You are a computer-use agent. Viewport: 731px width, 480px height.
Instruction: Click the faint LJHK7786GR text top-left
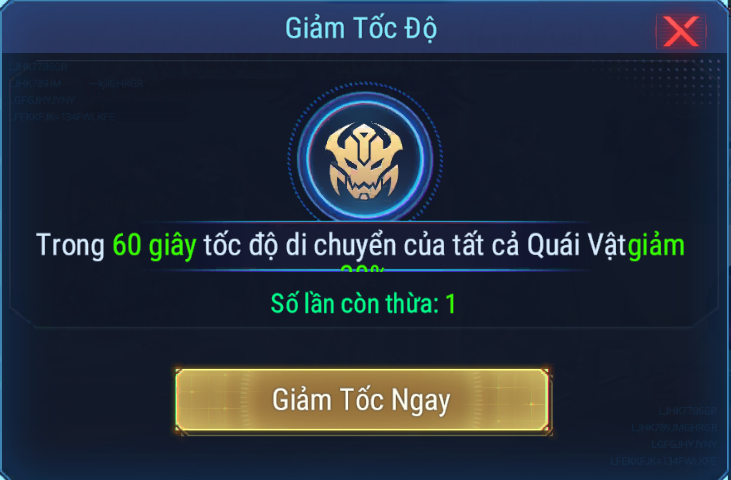coord(39,67)
